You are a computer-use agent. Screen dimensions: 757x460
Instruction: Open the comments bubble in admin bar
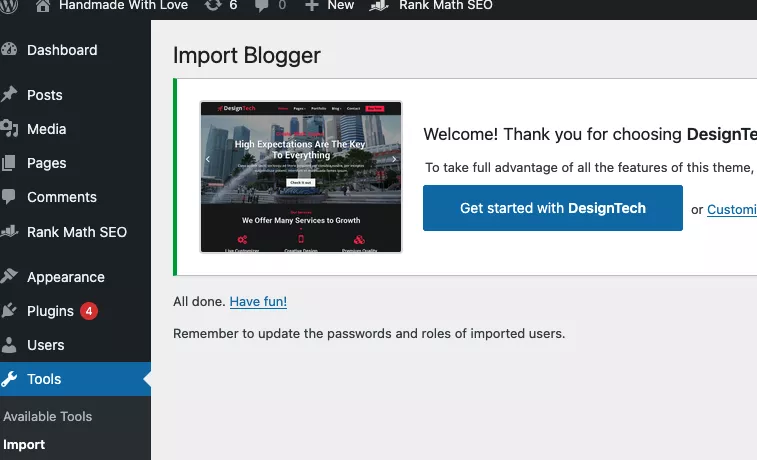269,5
